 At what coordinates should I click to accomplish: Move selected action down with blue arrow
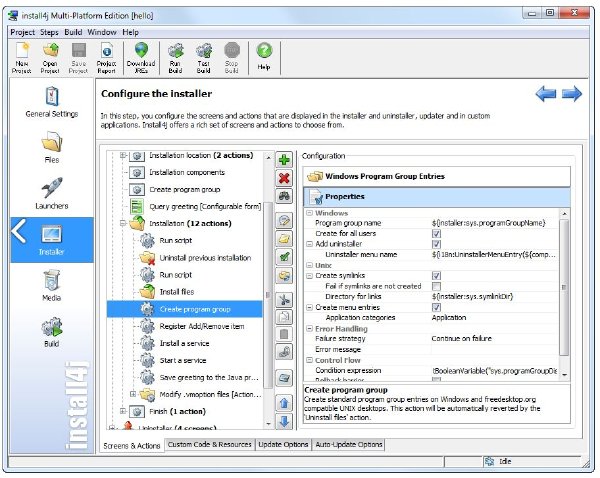[x=284, y=421]
